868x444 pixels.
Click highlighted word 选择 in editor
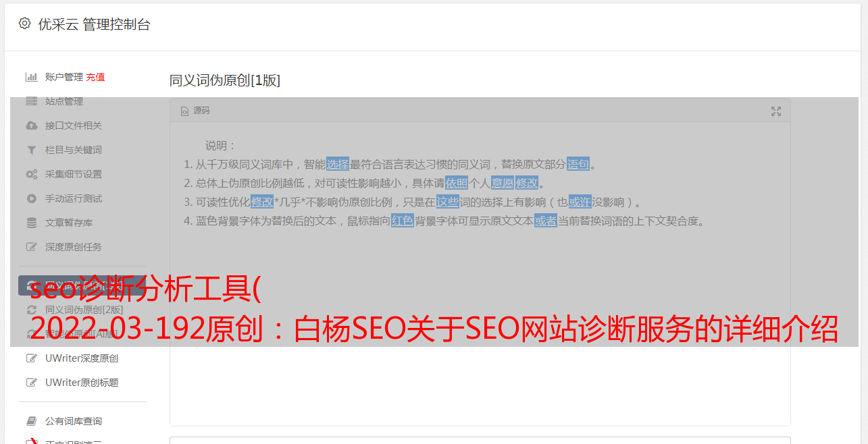338,164
